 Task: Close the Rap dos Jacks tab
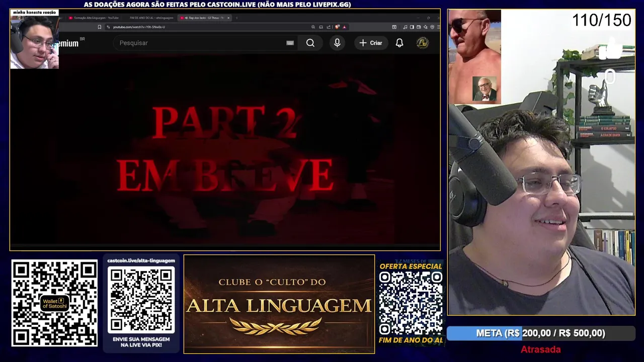(x=228, y=18)
